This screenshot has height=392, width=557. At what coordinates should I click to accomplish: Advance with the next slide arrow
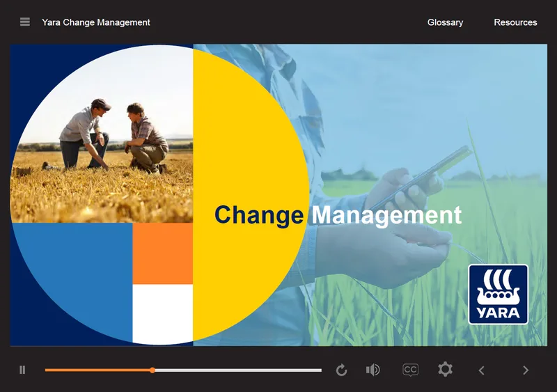[x=526, y=370]
